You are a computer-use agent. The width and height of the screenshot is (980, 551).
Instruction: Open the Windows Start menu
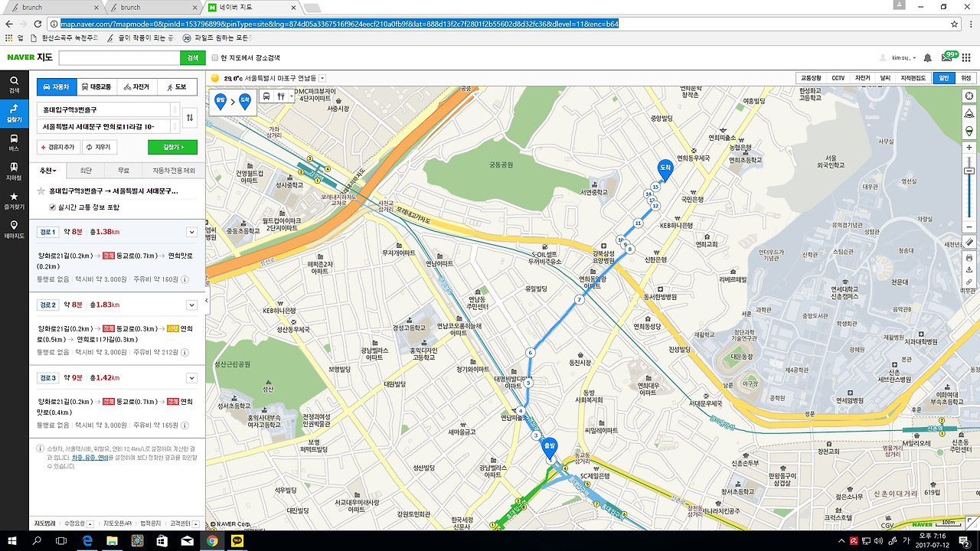(x=11, y=541)
